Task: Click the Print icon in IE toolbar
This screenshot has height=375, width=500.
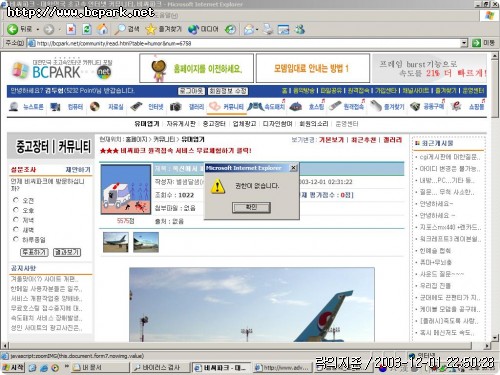Action: 268,29
